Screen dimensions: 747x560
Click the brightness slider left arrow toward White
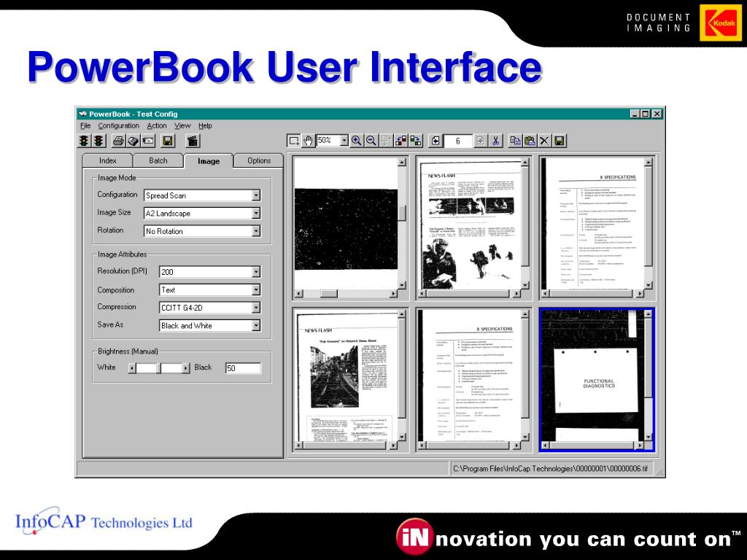pyautogui.click(x=132, y=368)
